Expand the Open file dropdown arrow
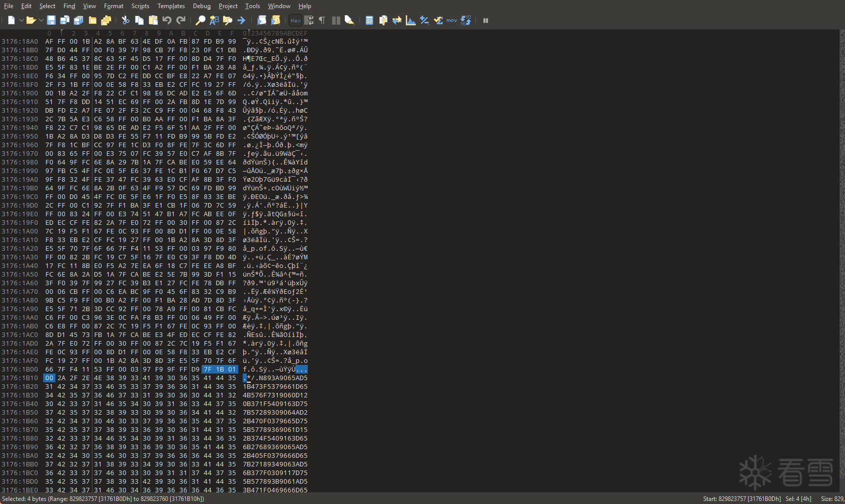This screenshot has height=504, width=845. (x=41, y=20)
